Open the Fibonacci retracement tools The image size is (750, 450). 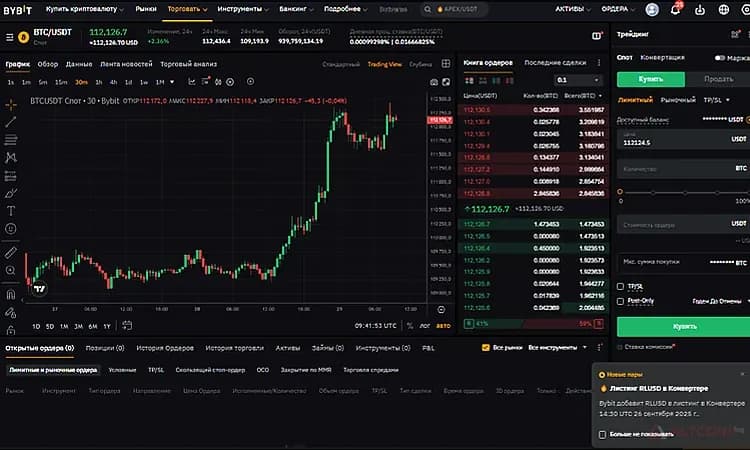click(x=11, y=140)
